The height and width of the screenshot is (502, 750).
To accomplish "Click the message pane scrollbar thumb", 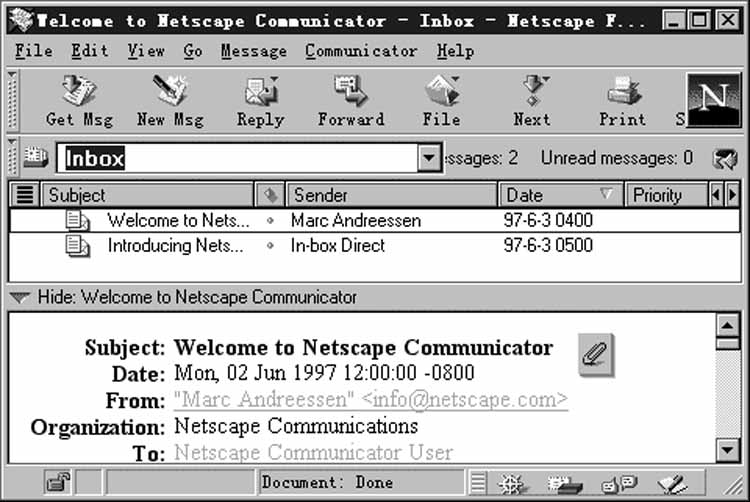I will point(728,343).
